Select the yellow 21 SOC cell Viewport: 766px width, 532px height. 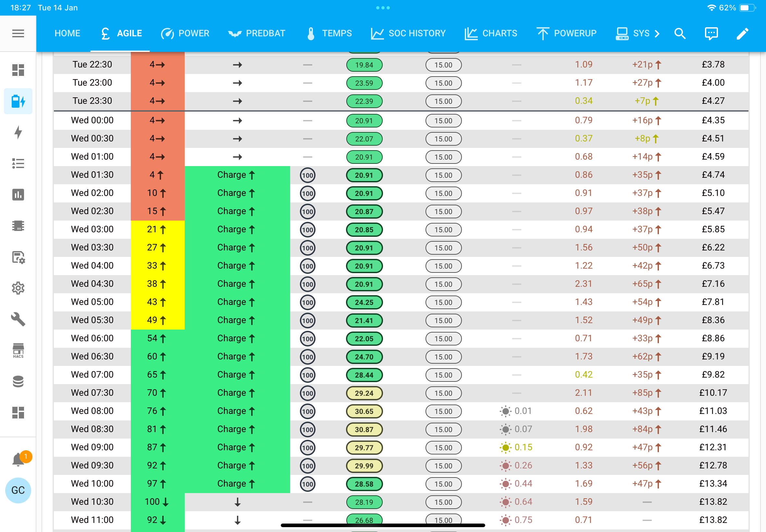click(157, 229)
